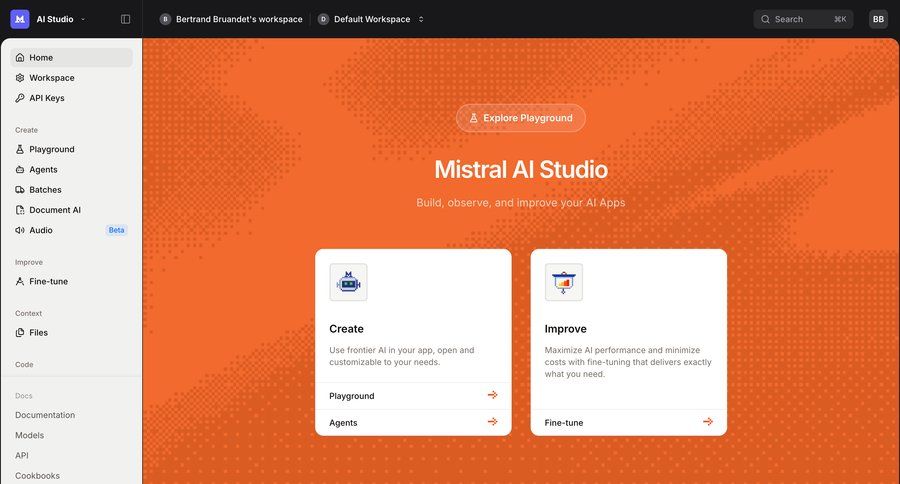Open Batches in the sidebar

(71, 189)
